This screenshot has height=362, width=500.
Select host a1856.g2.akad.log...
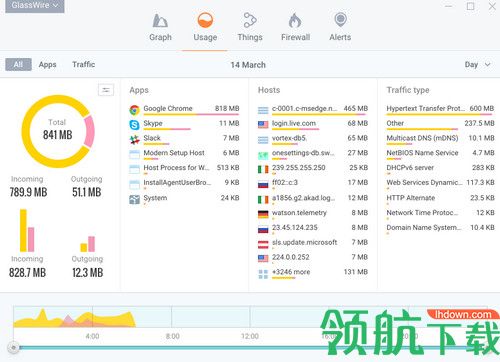click(x=304, y=198)
